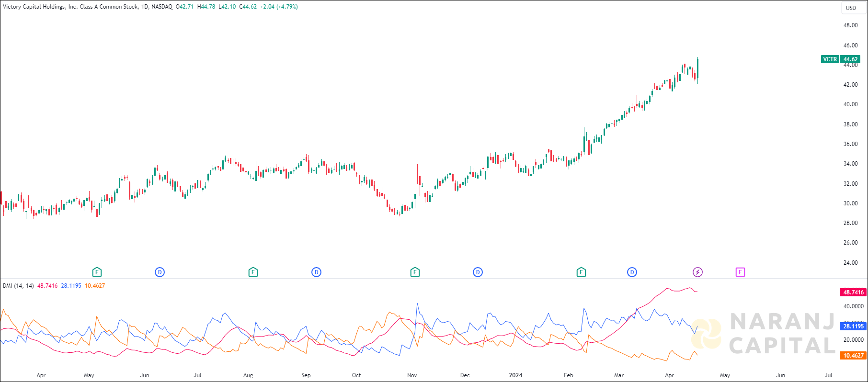Click the dividend D marker in March 2024
The height and width of the screenshot is (382, 868).
(632, 272)
